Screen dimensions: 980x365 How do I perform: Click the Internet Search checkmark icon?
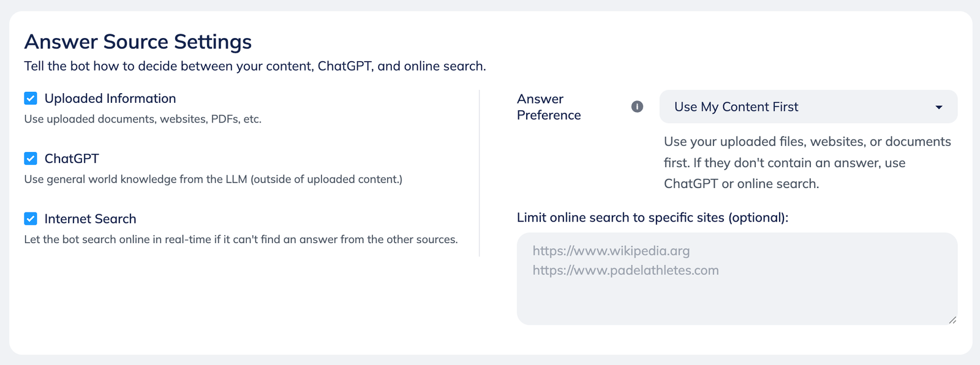click(x=29, y=218)
